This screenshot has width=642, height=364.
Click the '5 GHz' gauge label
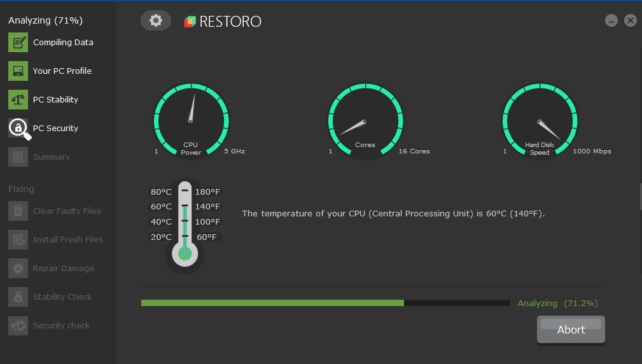click(x=235, y=151)
